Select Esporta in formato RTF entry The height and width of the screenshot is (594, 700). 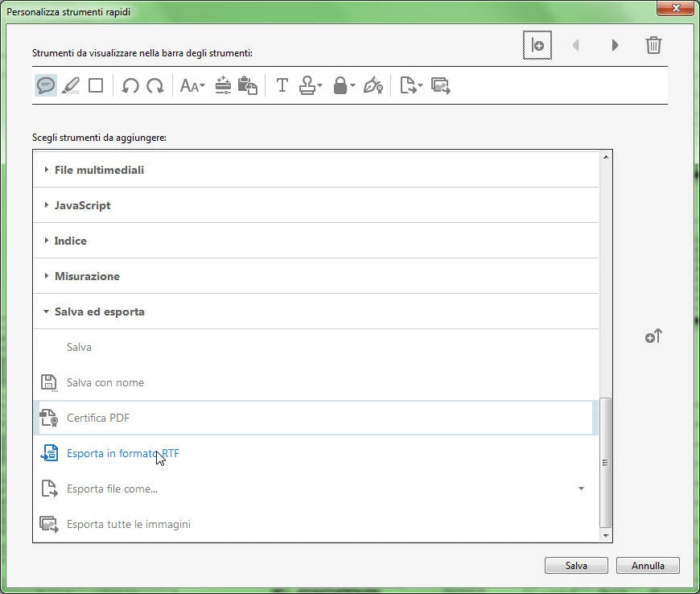pyautogui.click(x=315, y=453)
